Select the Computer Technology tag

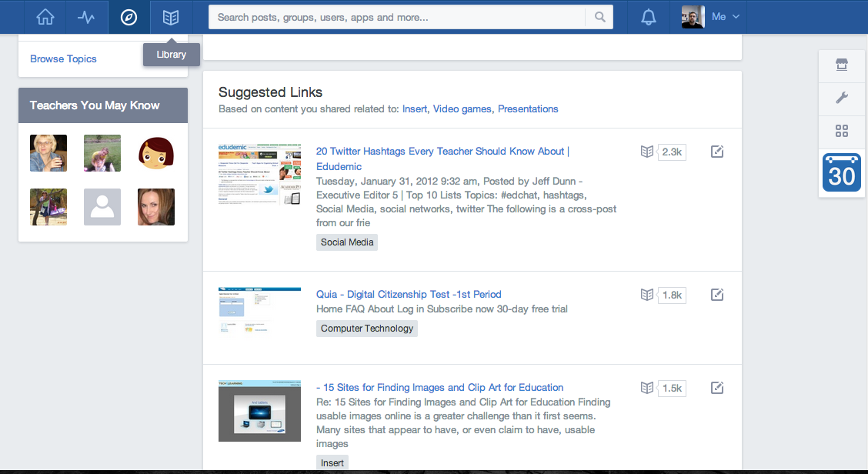(x=367, y=329)
